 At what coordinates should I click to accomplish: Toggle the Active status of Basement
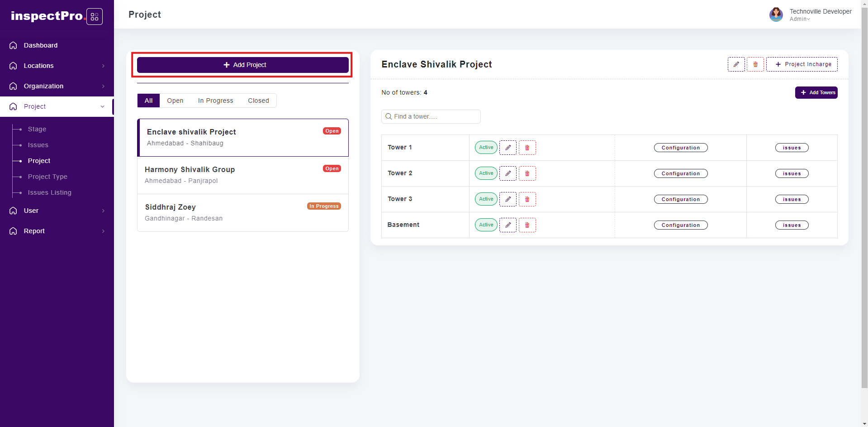pos(486,225)
